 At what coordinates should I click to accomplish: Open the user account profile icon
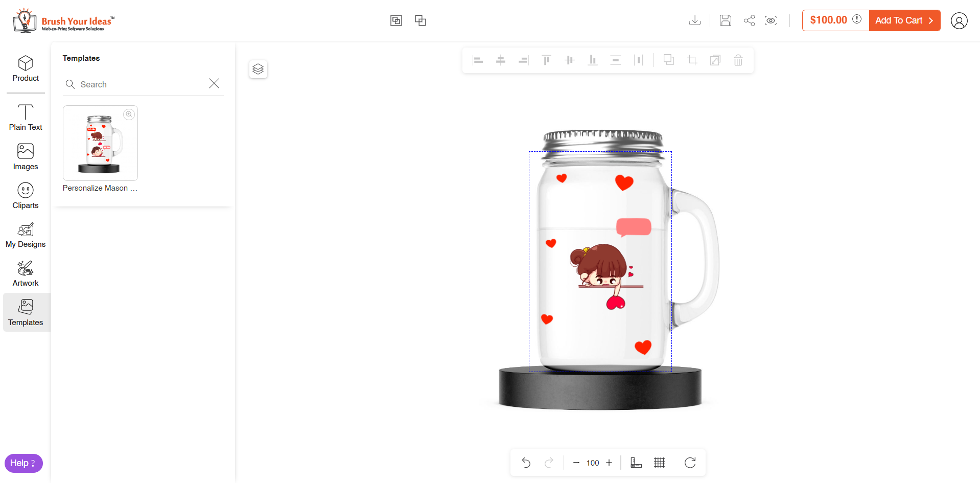[959, 20]
